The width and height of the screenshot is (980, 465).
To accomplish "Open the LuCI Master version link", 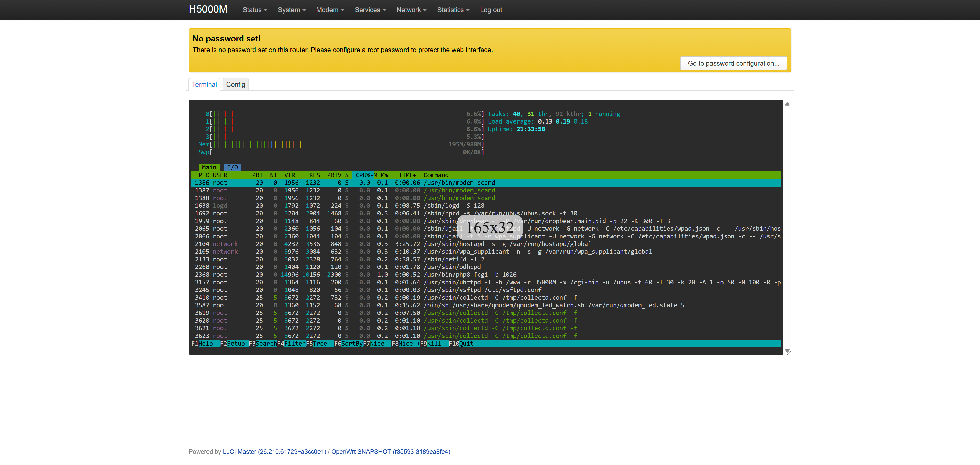I will pyautogui.click(x=274, y=451).
